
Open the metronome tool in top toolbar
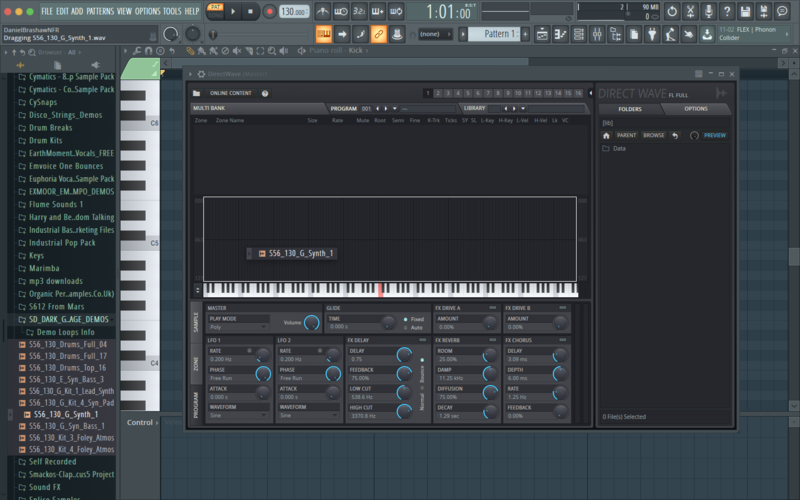(322, 11)
